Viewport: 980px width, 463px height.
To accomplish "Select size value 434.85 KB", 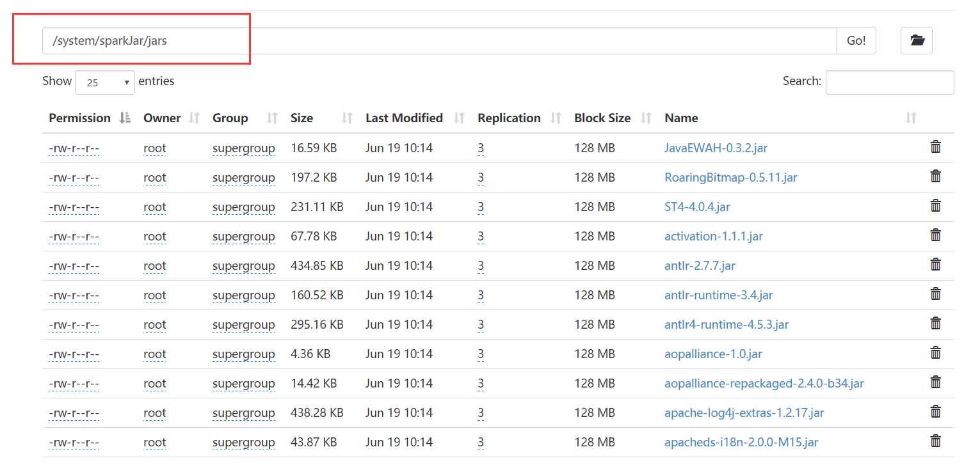I will click(317, 266).
